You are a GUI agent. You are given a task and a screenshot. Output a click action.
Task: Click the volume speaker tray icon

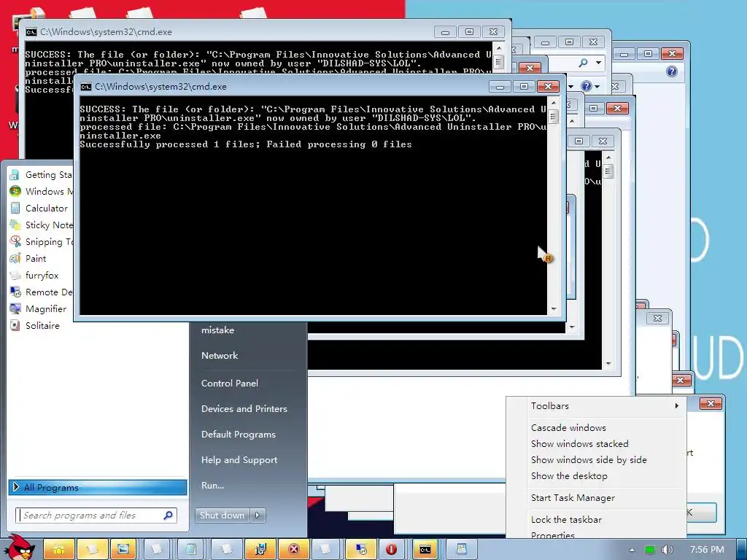[667, 550]
